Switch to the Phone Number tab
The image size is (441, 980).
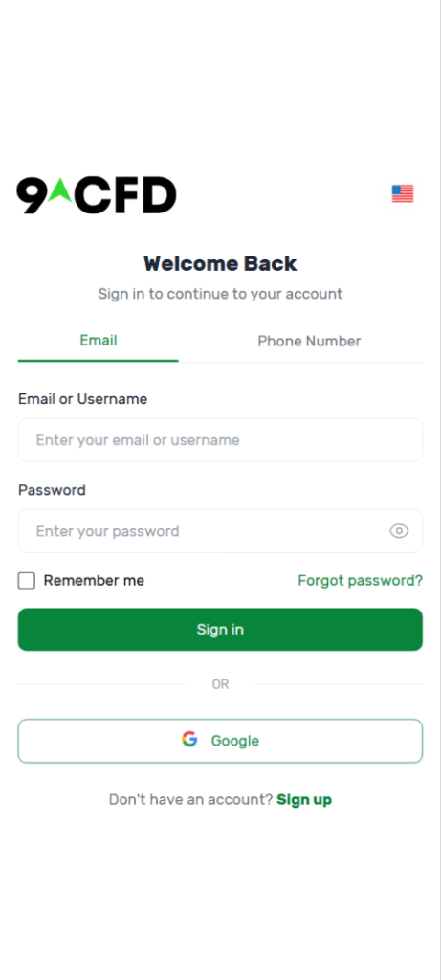click(x=309, y=342)
